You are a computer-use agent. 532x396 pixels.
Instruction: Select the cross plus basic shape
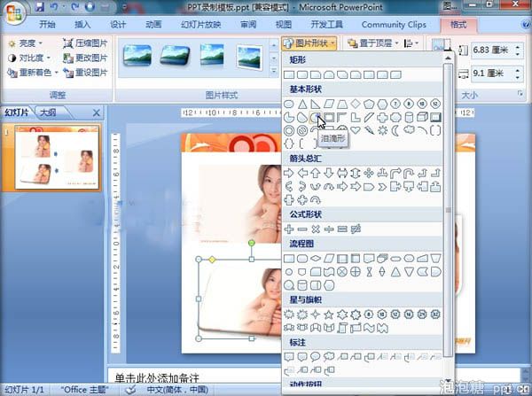tap(382, 117)
